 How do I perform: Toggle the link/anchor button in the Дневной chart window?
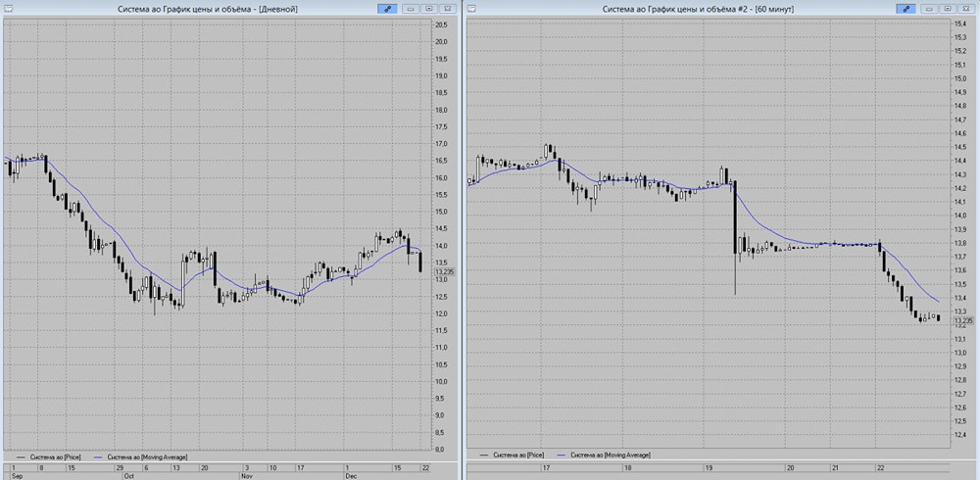[387, 9]
